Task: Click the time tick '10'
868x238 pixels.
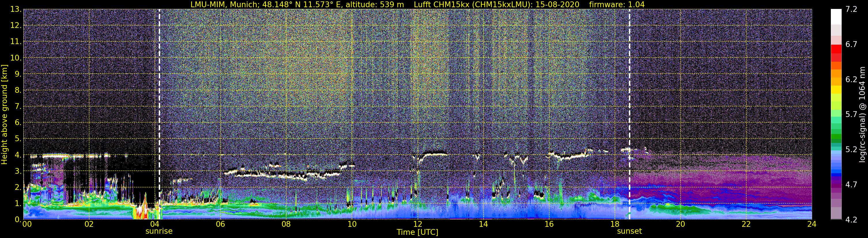Action: (x=352, y=224)
